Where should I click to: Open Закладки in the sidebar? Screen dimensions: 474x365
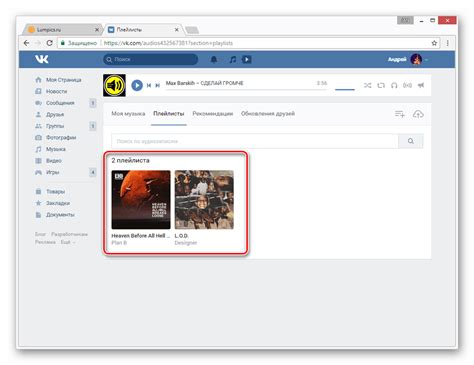[x=58, y=203]
